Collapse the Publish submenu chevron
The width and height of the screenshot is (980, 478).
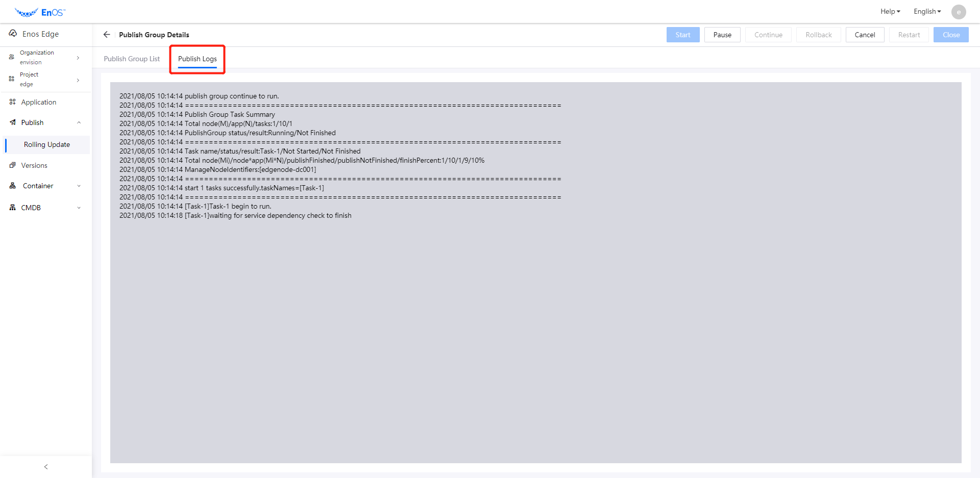click(x=79, y=122)
